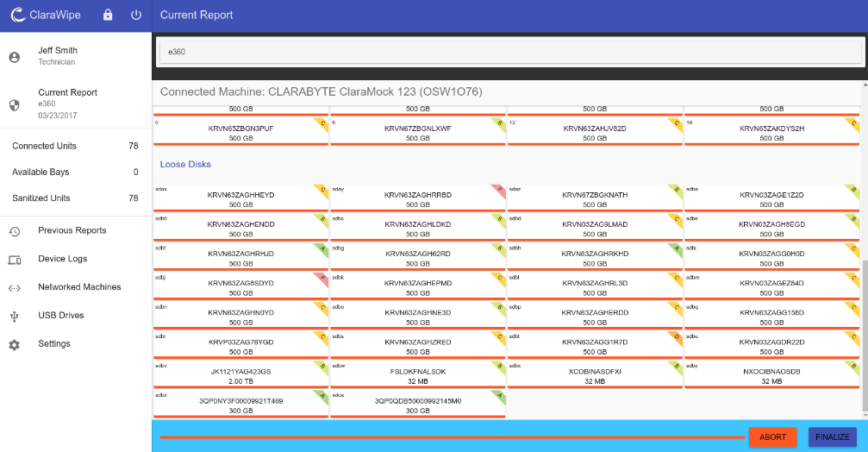The height and width of the screenshot is (452, 868).
Task: Select disk KRVN83ZAGHRL3D
Action: coord(595,287)
